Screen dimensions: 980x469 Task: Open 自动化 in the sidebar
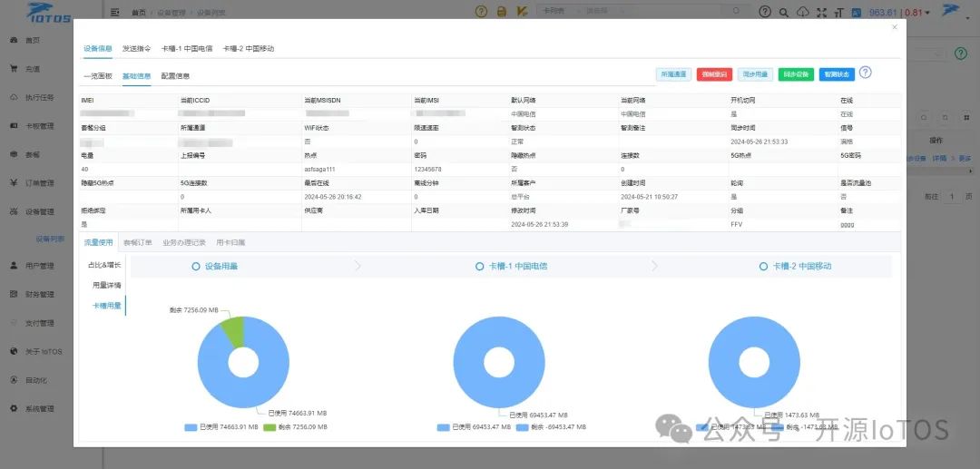(x=35, y=380)
